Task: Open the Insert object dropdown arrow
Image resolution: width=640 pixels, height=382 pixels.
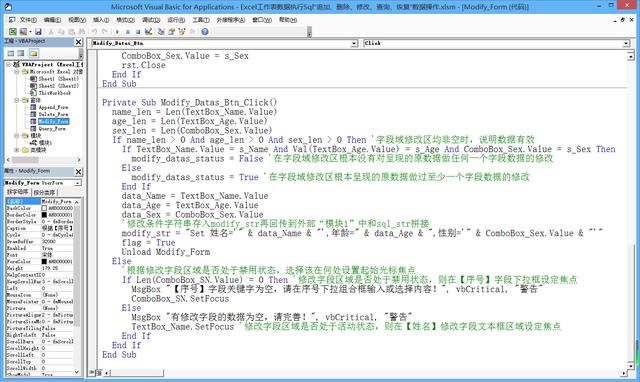Action: tap(30, 31)
